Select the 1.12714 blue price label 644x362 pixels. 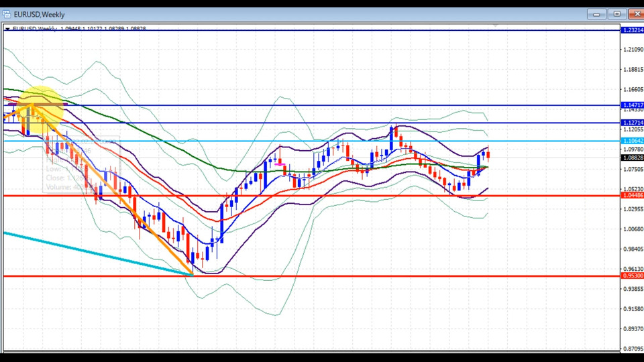coord(633,123)
